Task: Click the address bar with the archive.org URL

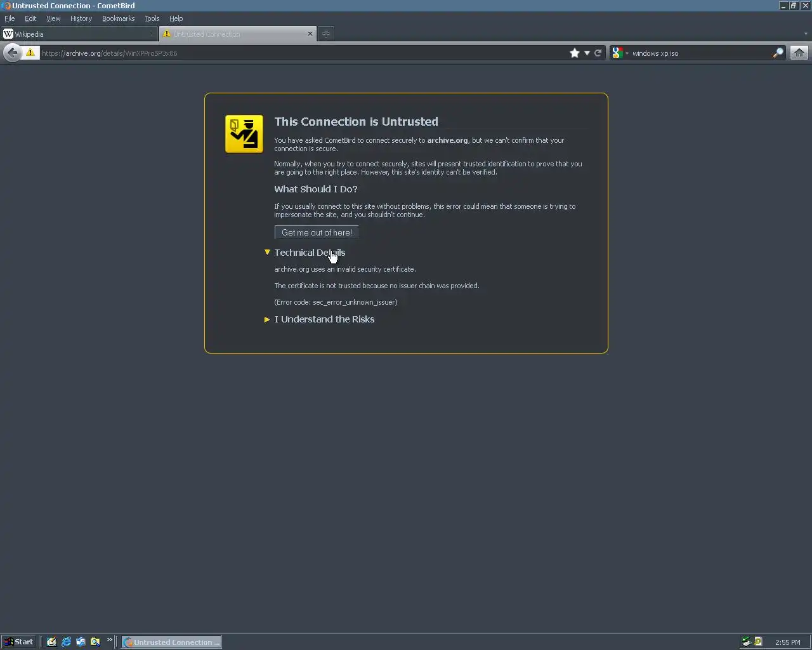Action: [303, 53]
